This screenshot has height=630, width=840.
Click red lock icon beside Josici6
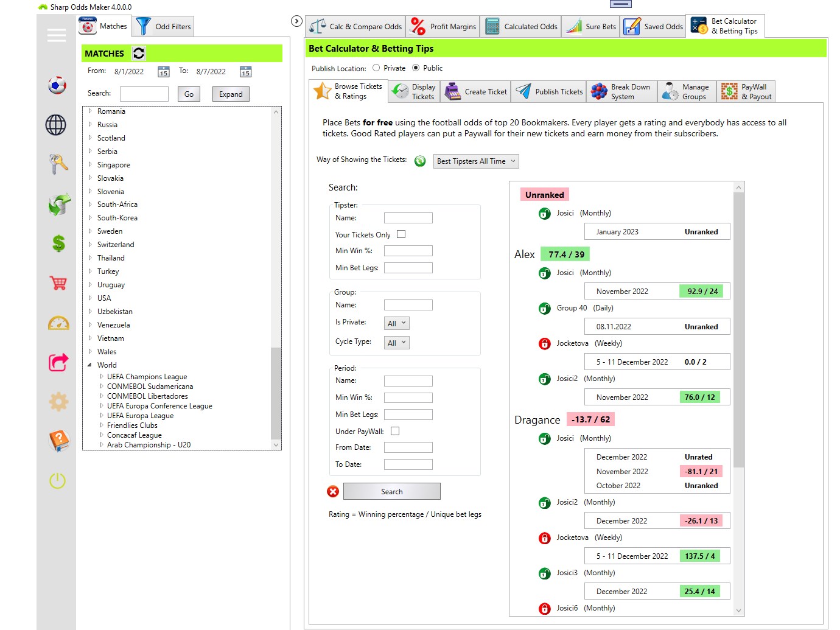pyautogui.click(x=545, y=609)
